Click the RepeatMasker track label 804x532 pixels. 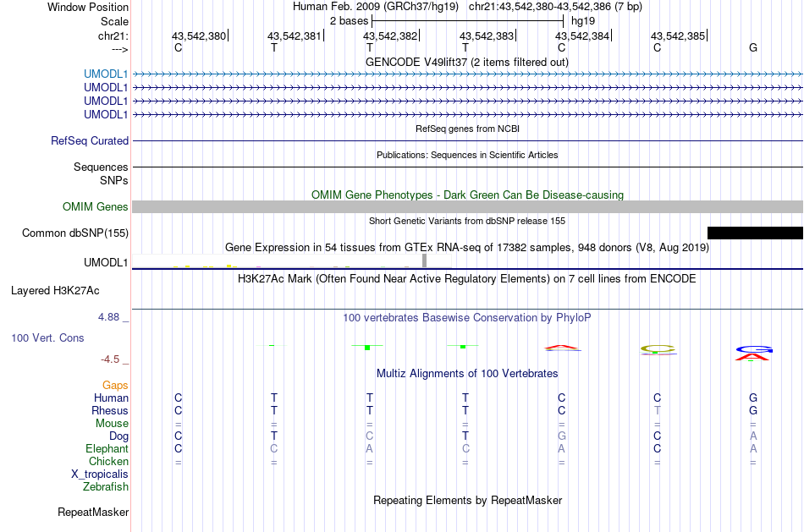point(93,513)
